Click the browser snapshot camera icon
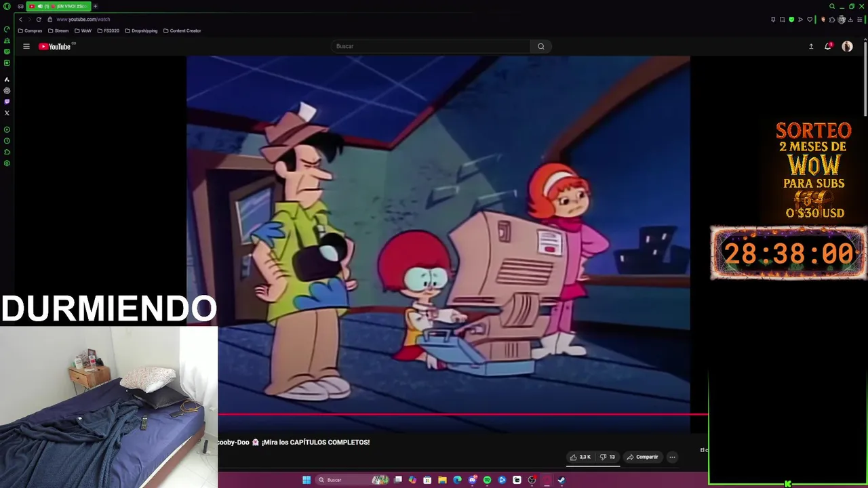 782,19
